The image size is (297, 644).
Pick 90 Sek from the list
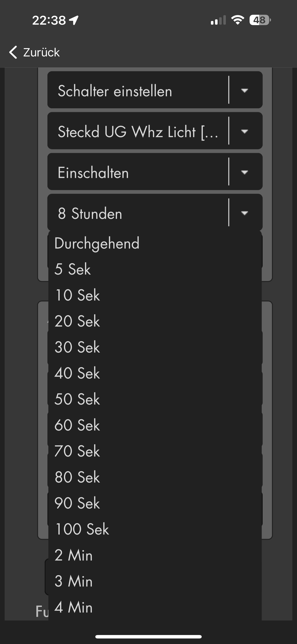(77, 503)
